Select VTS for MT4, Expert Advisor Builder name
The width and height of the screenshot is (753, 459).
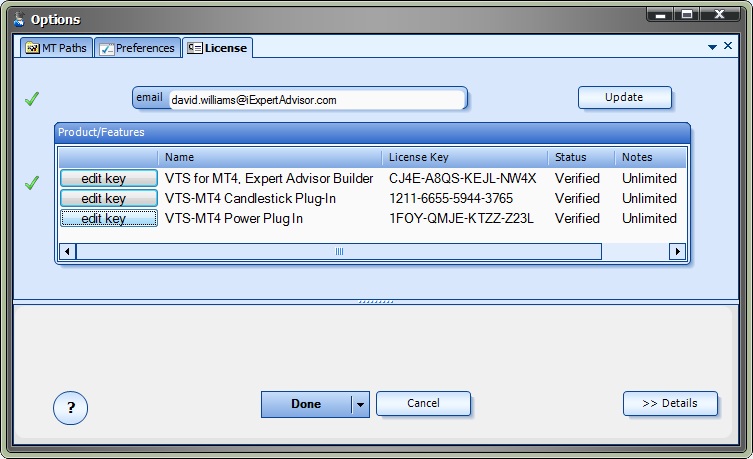click(269, 178)
